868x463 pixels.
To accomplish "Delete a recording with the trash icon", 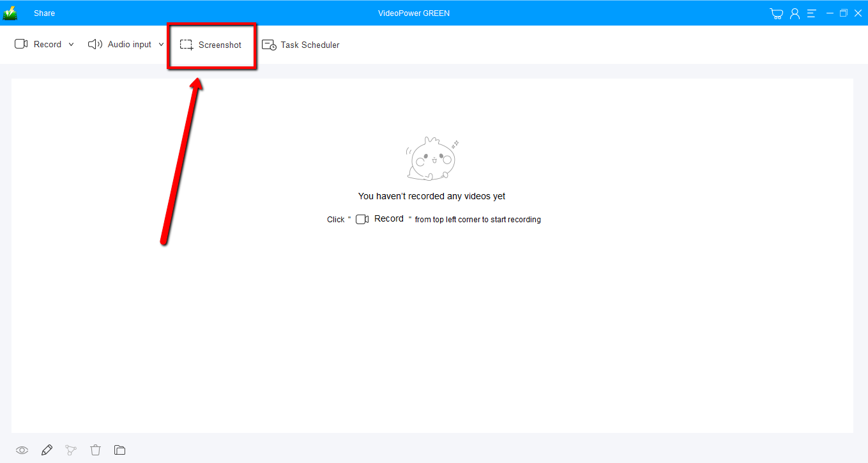I will [x=95, y=450].
